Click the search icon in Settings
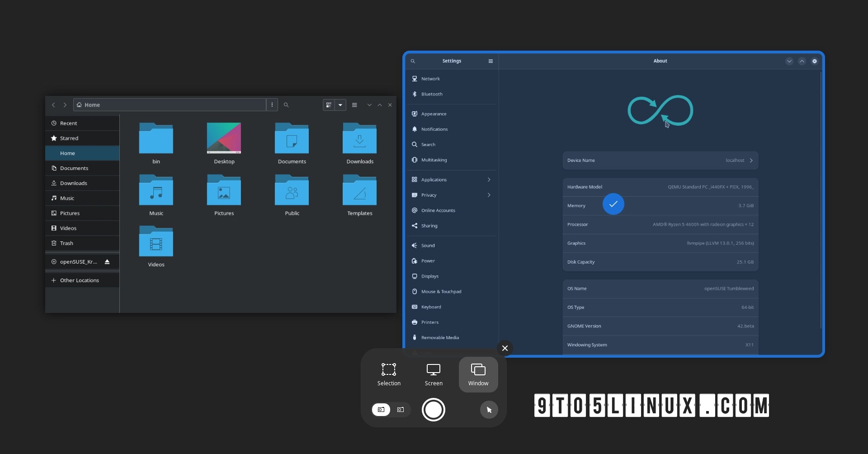Image resolution: width=868 pixels, height=454 pixels. coord(413,61)
